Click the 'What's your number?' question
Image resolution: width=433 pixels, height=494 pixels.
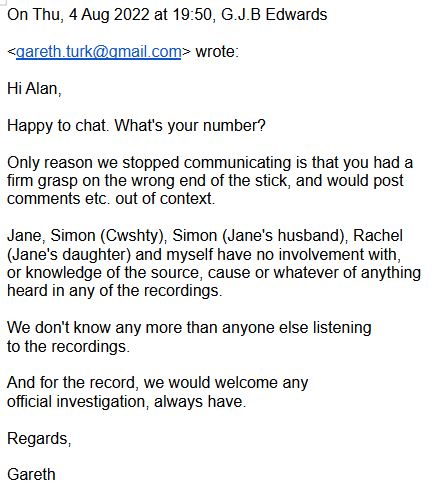tap(190, 126)
